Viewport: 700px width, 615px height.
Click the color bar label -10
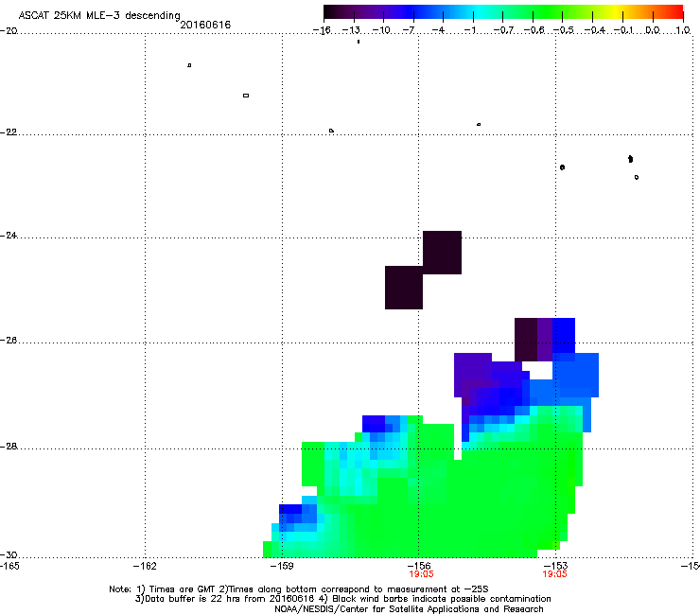[x=381, y=30]
